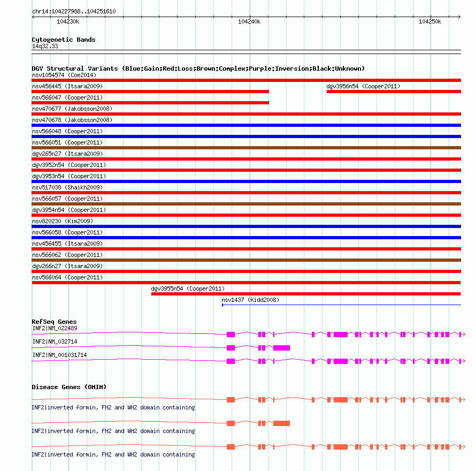Screen dimensions: 476x471
Task: Click the nsv566062 brown complex bar
Action: tap(246, 260)
